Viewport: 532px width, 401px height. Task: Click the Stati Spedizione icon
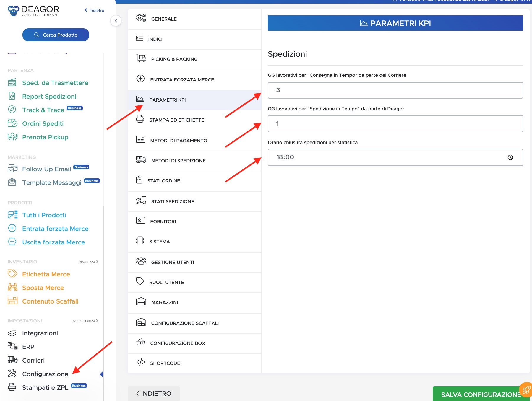tap(141, 200)
